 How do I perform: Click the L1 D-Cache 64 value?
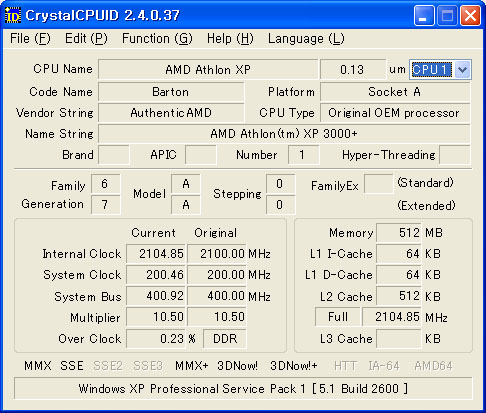(x=399, y=275)
